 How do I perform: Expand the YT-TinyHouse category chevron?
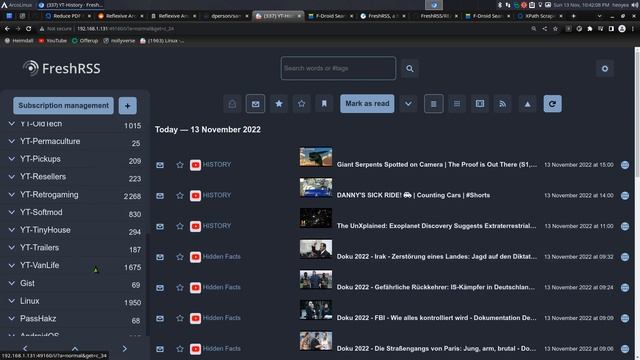coord(11,230)
